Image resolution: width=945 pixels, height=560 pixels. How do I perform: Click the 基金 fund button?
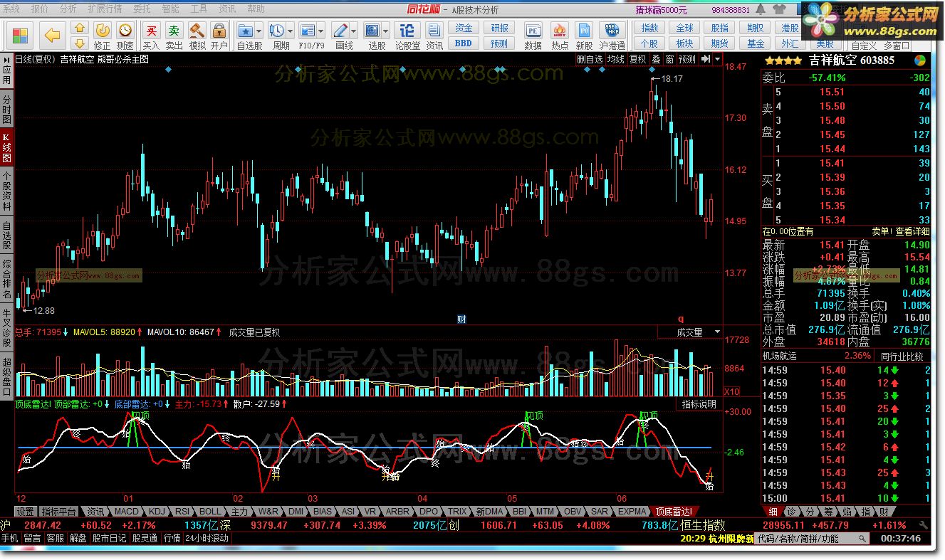(756, 43)
